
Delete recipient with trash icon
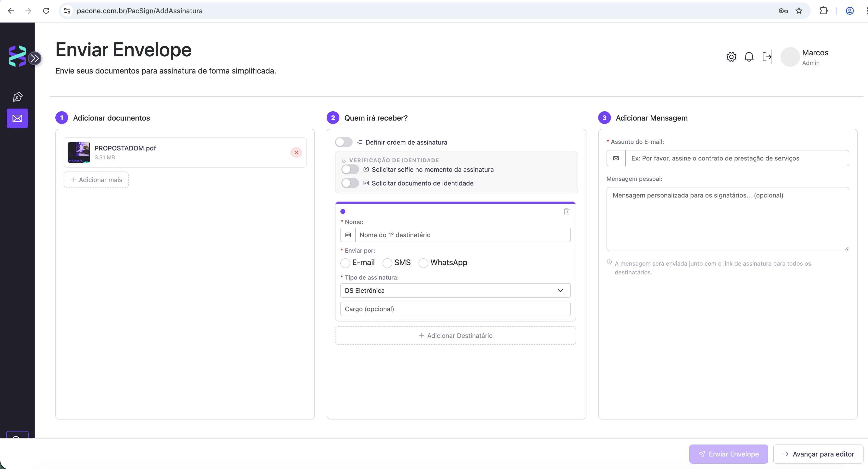pos(567,211)
